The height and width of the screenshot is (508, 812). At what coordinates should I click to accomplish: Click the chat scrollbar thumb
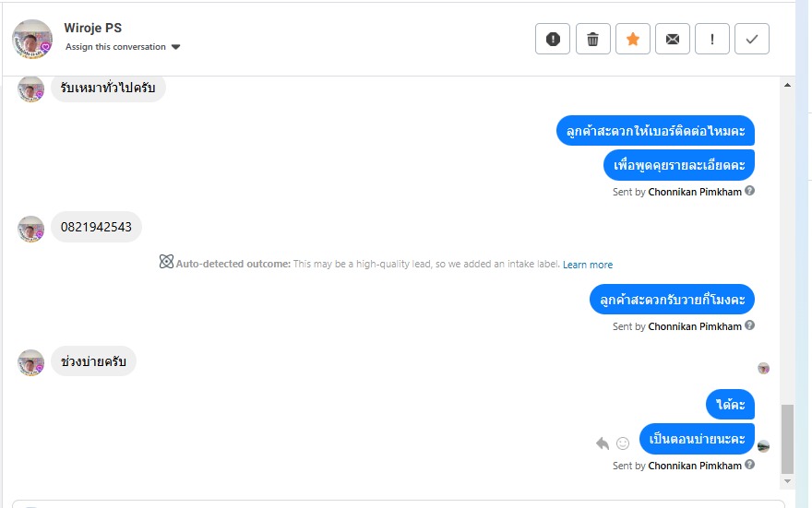tap(787, 438)
